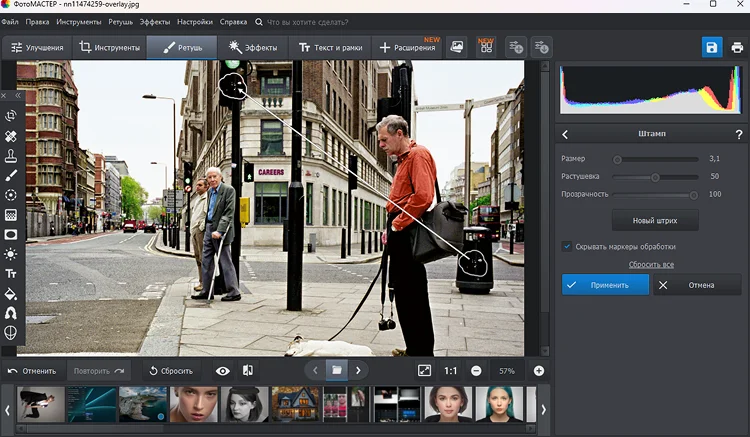Select the healing brush bandage tool
The width and height of the screenshot is (750, 437).
tap(11, 136)
